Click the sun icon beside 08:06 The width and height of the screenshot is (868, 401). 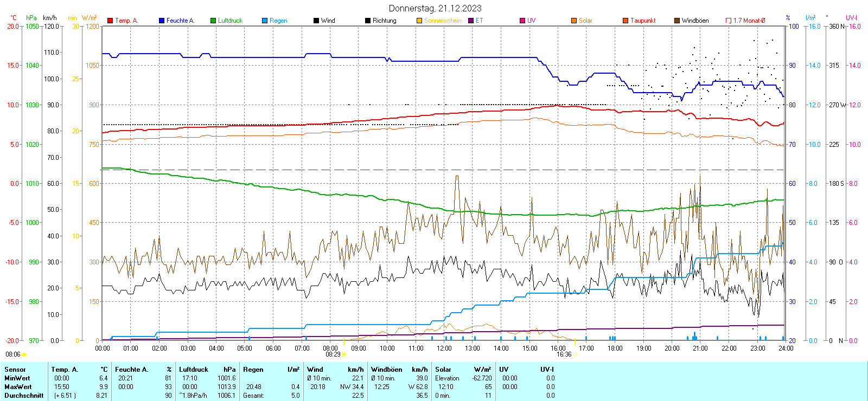(24, 354)
